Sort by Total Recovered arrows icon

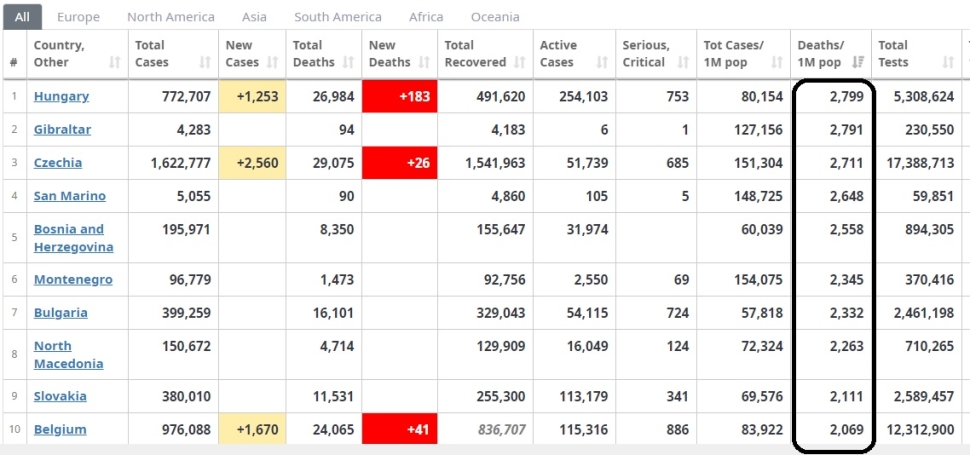tap(520, 62)
